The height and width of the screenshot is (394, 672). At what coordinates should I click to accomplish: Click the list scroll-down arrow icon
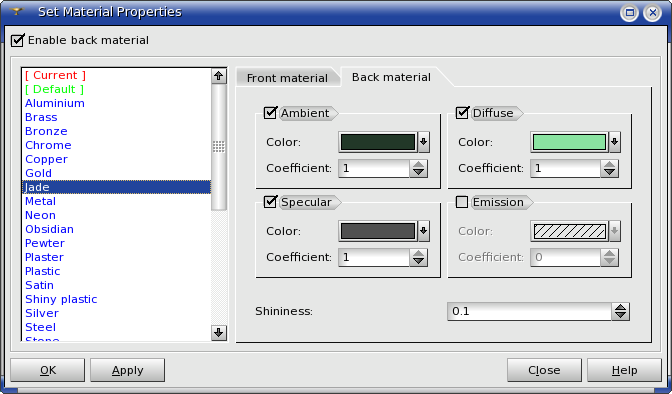coord(219,332)
